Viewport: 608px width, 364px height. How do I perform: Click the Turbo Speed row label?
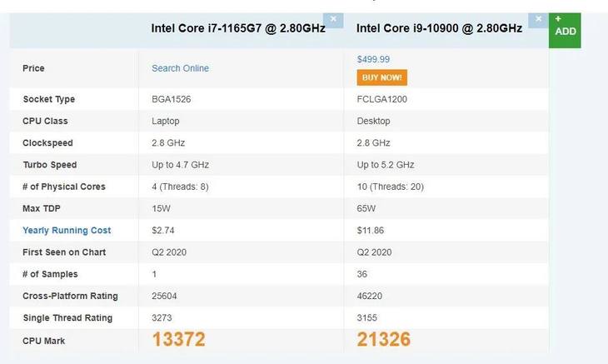tap(50, 165)
